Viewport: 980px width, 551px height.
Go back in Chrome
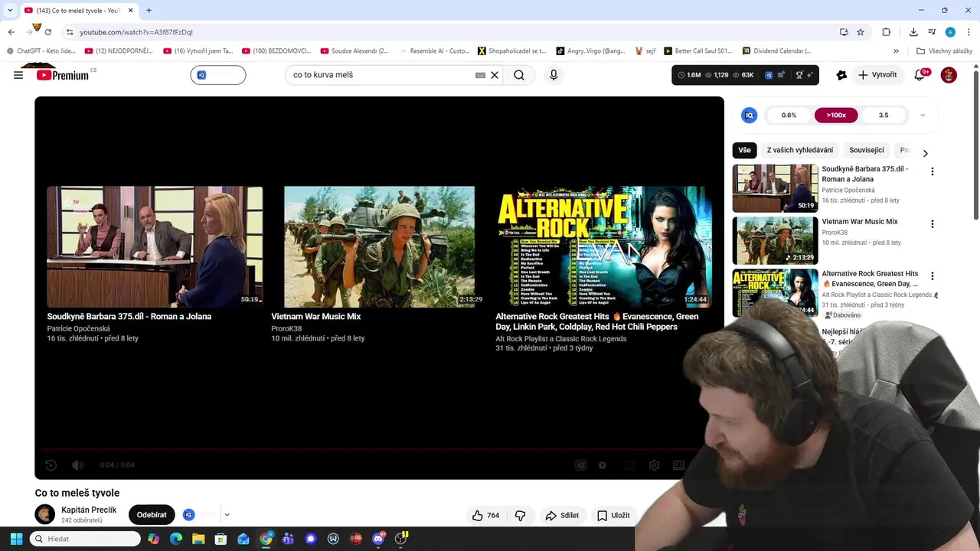tap(11, 32)
